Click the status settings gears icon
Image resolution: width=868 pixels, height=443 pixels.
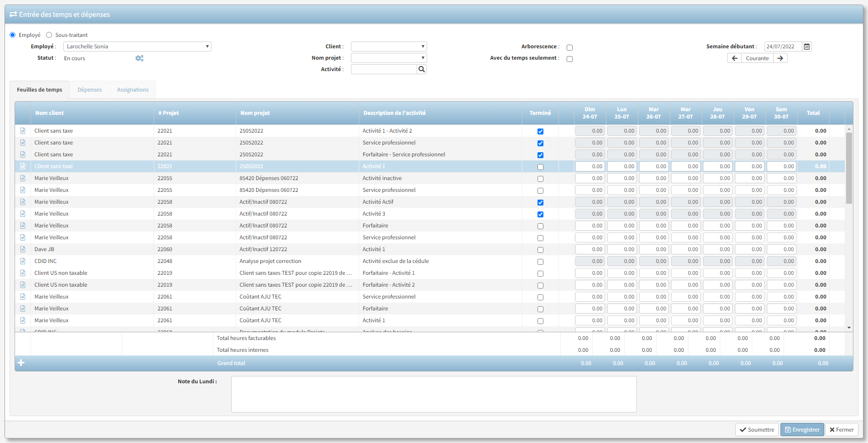point(139,58)
